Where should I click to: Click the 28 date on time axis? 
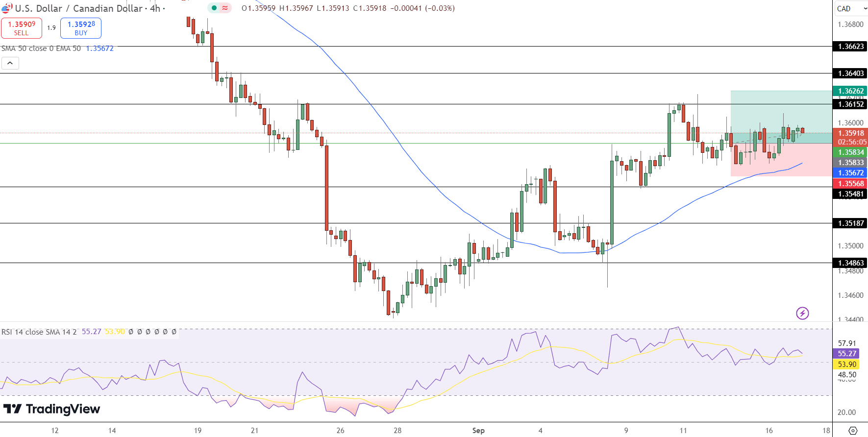(x=397, y=431)
